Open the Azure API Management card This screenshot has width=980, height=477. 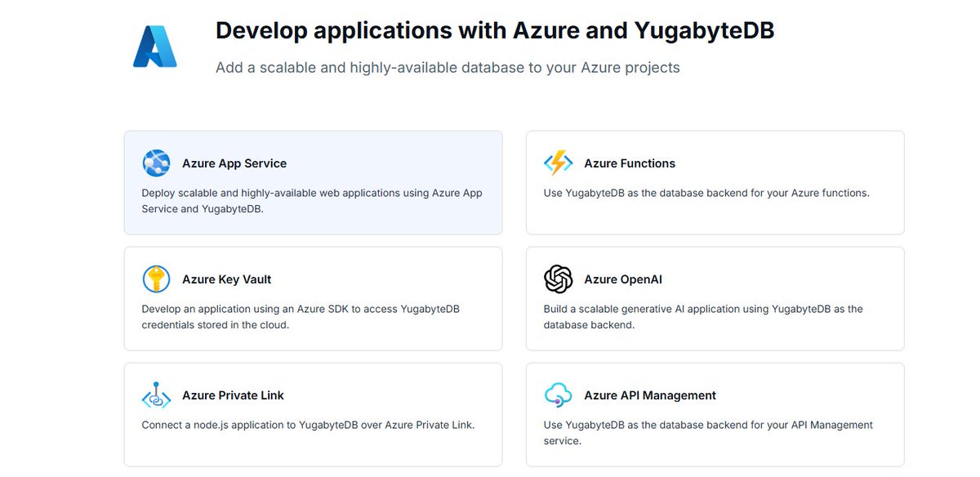pyautogui.click(x=715, y=414)
